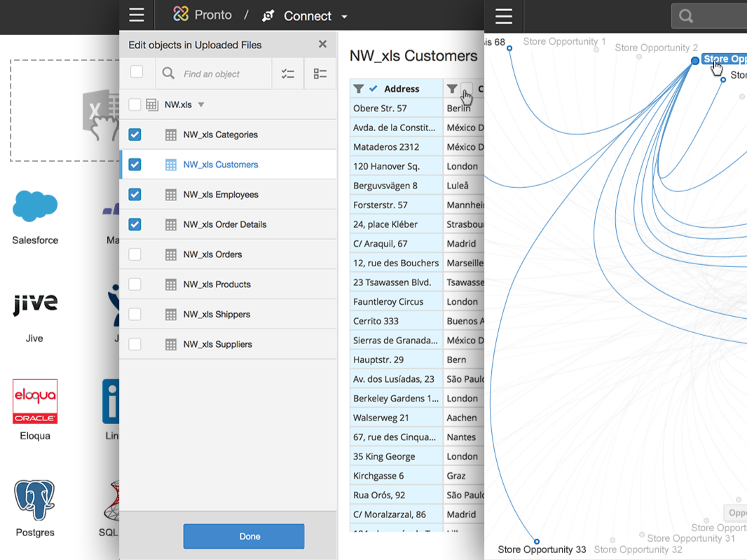The width and height of the screenshot is (747, 560).
Task: Click the NW_xls Customers table title
Action: [413, 56]
